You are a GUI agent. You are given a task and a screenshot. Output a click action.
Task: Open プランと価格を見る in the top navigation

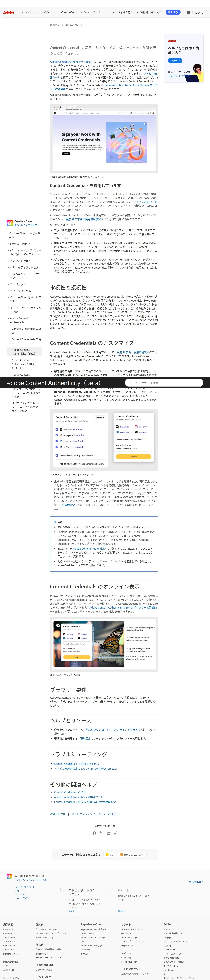pyautogui.click(x=122, y=12)
